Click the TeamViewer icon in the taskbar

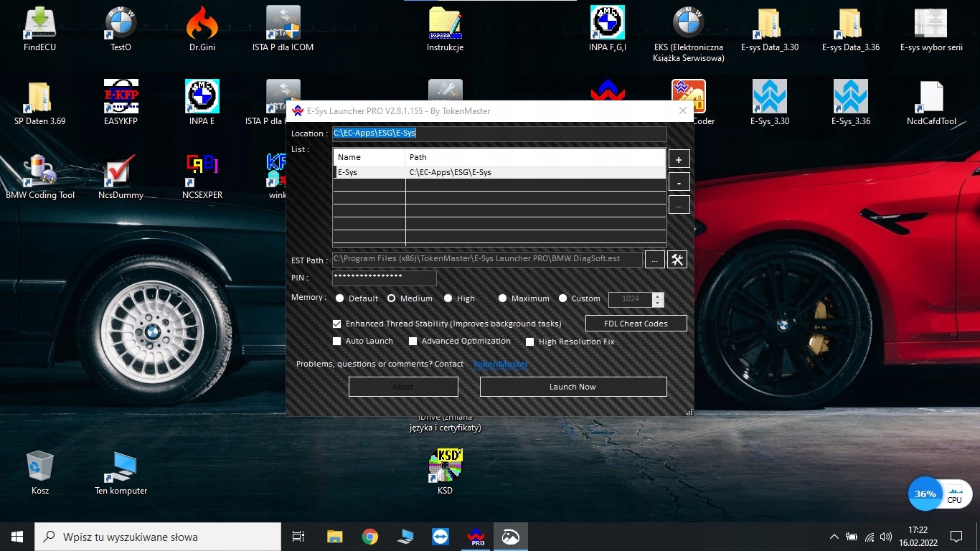440,537
